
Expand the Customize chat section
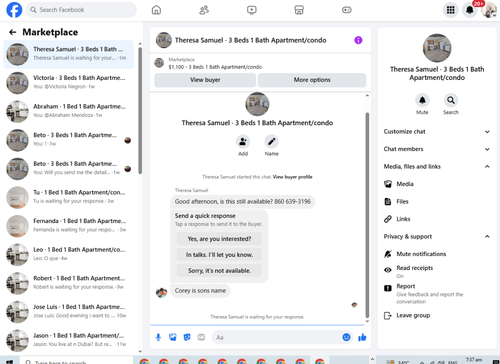(437, 132)
